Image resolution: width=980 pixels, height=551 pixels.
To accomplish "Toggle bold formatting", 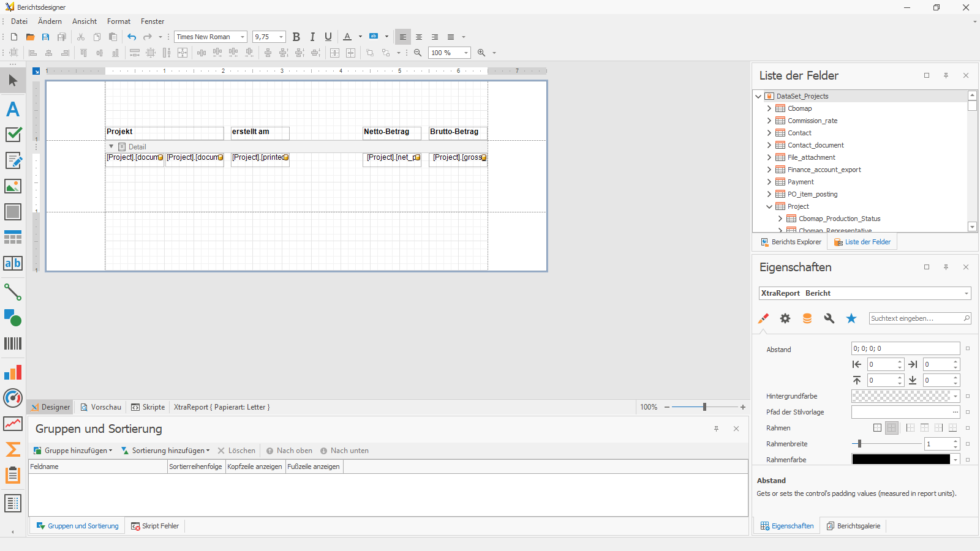I will [296, 37].
